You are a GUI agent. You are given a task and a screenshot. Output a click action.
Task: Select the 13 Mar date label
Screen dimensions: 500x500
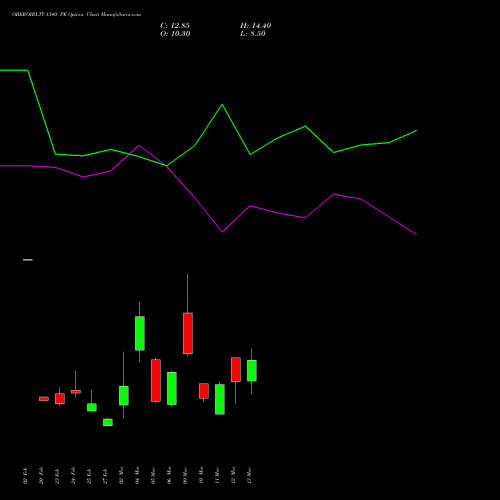point(249,475)
